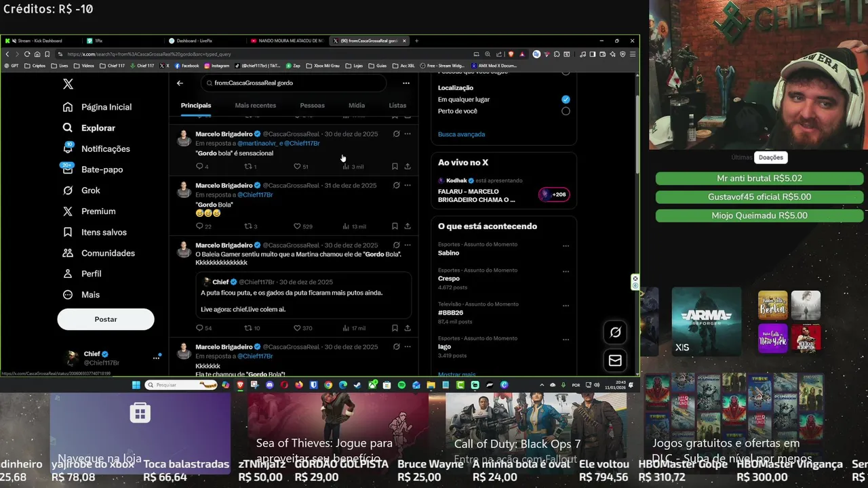Switch to Pessoas results tab

312,106
